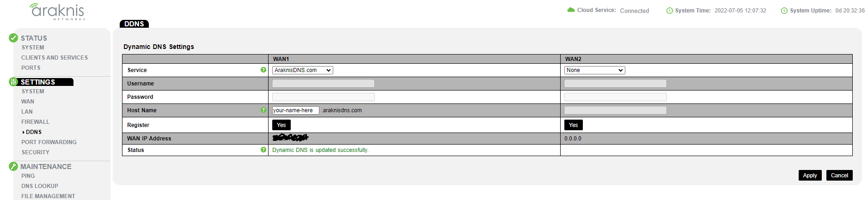The height and width of the screenshot is (200, 868).
Task: Open Port Forwarding settings page
Action: (x=49, y=142)
